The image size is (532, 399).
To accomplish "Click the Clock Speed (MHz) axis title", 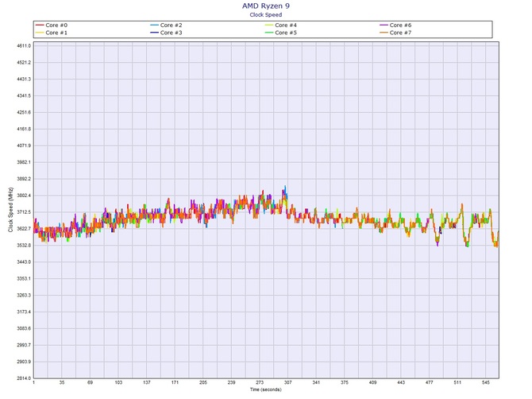I will 10,210.
